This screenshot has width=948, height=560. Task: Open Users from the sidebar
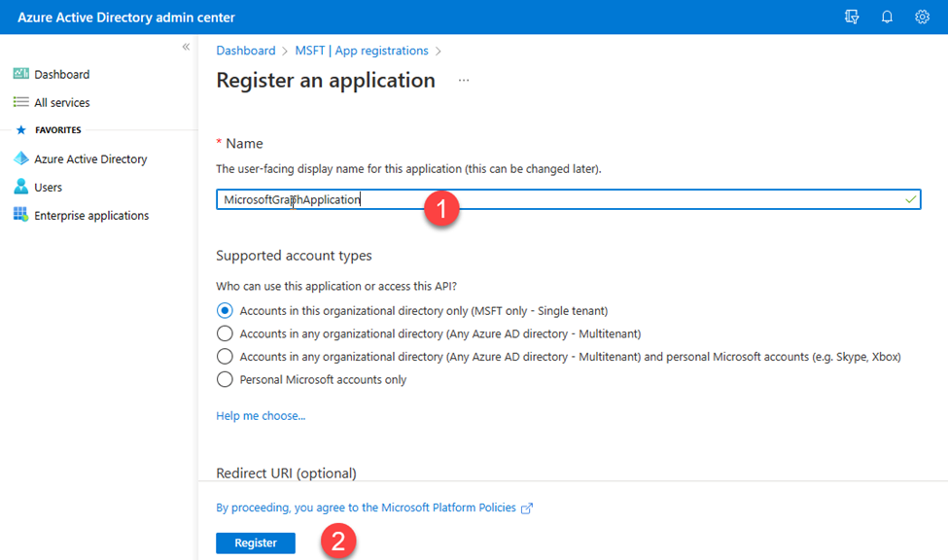[48, 188]
